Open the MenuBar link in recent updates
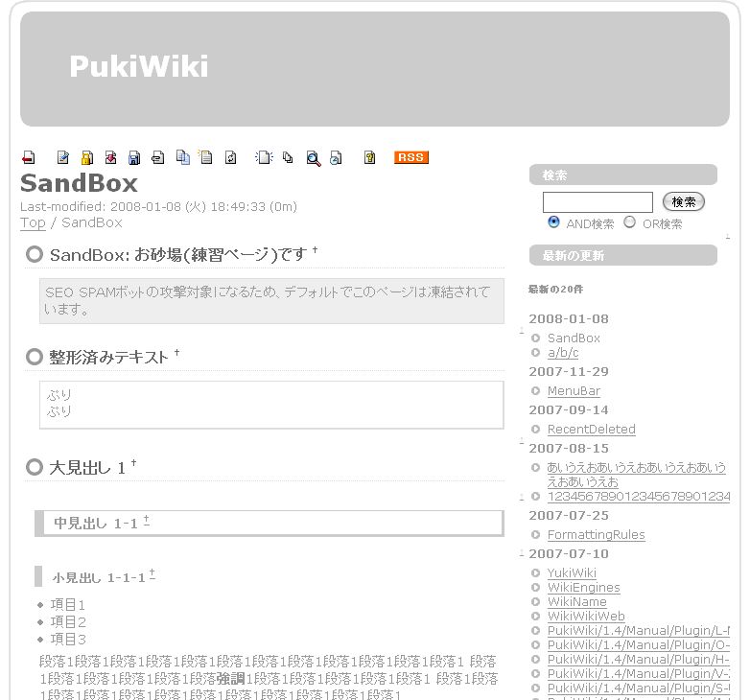750x700 pixels. point(573,391)
